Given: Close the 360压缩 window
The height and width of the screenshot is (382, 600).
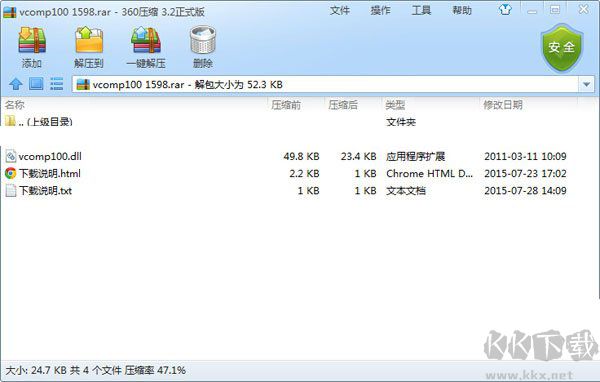Looking at the screenshot, I should [584, 9].
